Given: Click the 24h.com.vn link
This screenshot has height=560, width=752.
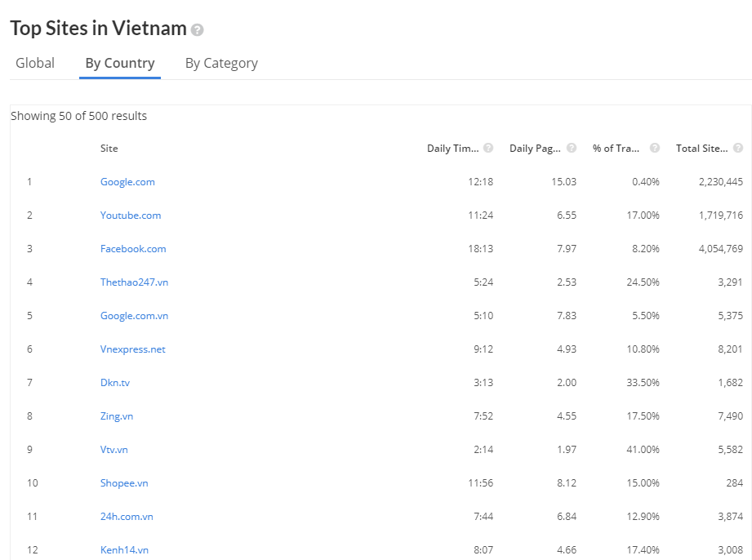Looking at the screenshot, I should (127, 517).
